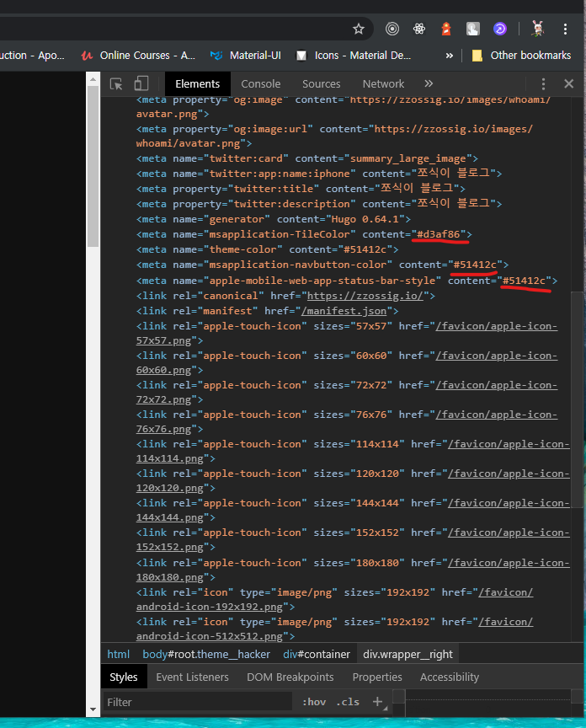Toggle the device toolbar in DevTools

[x=141, y=84]
